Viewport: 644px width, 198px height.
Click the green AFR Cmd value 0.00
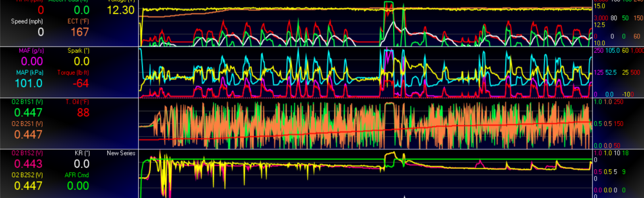(78, 186)
